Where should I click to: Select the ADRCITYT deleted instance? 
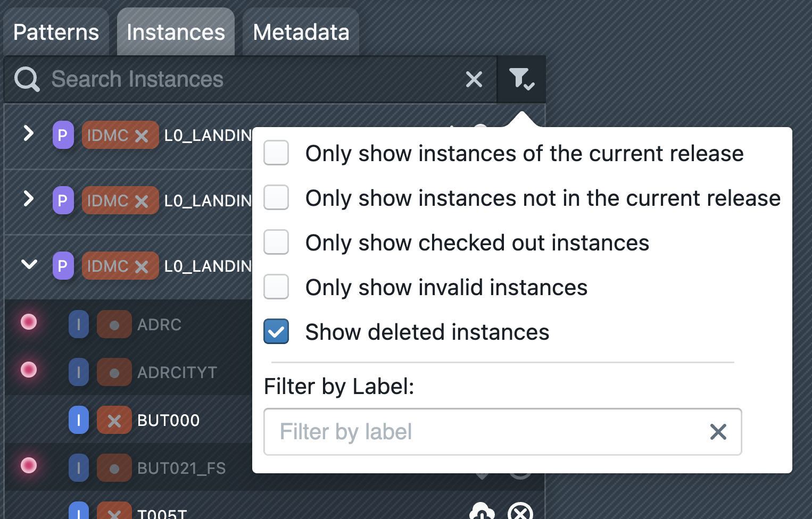click(x=177, y=372)
